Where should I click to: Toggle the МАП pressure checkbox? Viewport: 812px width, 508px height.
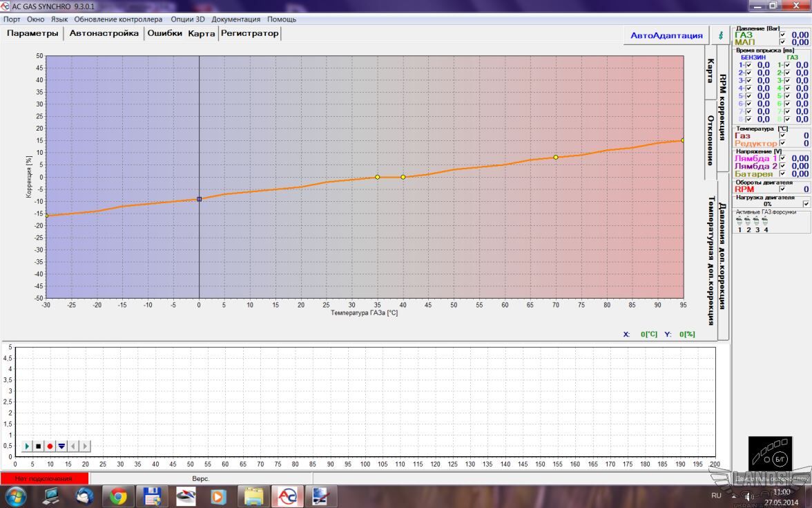pos(782,42)
